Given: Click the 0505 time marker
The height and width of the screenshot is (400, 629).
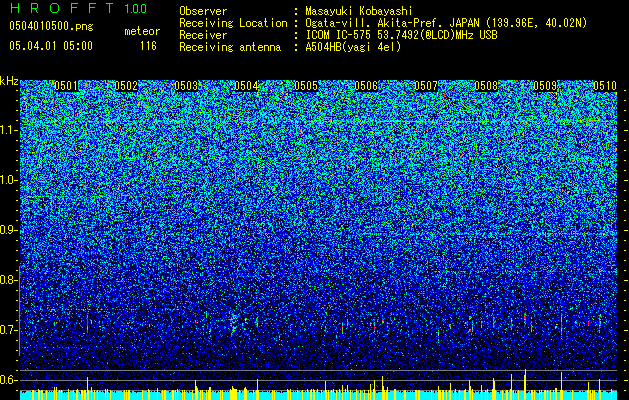Looking at the screenshot, I should click(x=306, y=86).
